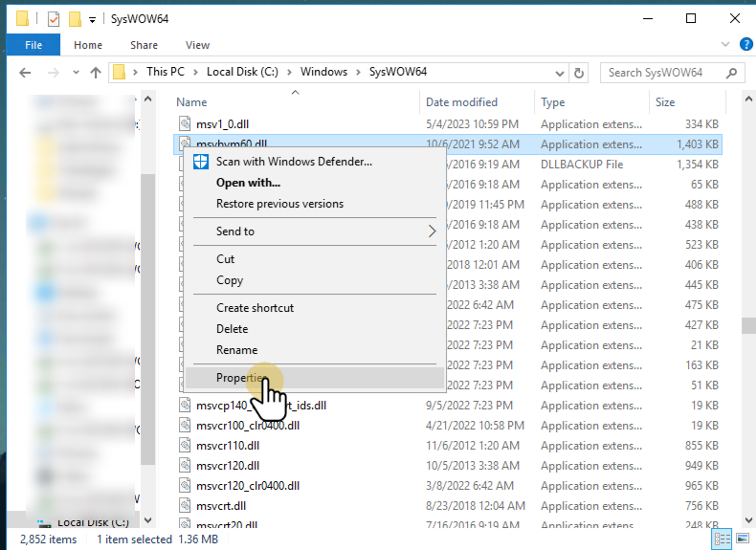Open the Quick Access Toolbar customize dropdown

click(92, 20)
